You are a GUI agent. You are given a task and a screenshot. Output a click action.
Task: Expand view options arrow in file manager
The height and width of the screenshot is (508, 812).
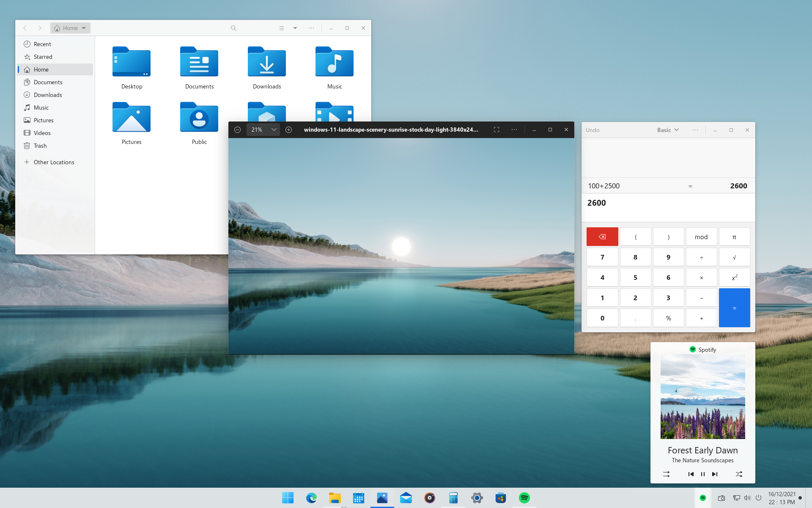point(295,28)
